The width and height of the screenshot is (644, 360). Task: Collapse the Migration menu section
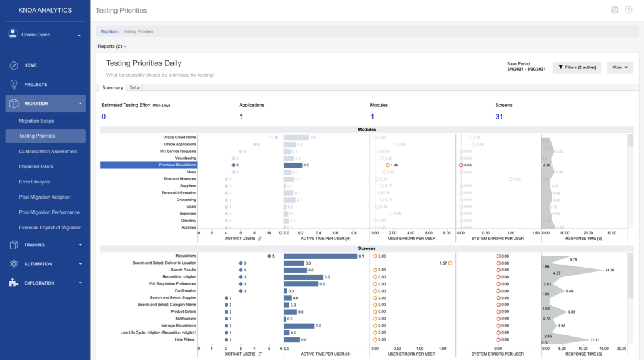pyautogui.click(x=80, y=104)
